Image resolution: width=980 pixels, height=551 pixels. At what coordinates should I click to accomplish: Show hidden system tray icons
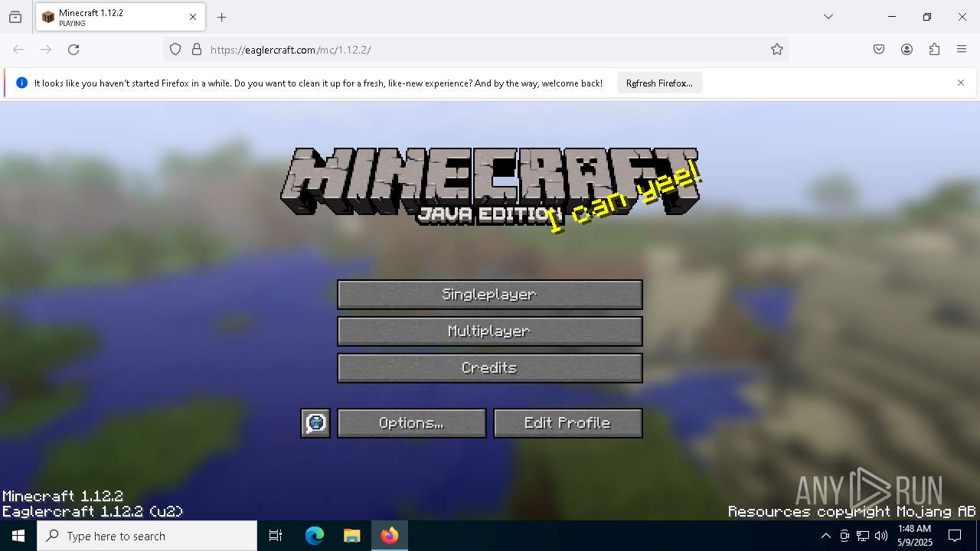(825, 536)
